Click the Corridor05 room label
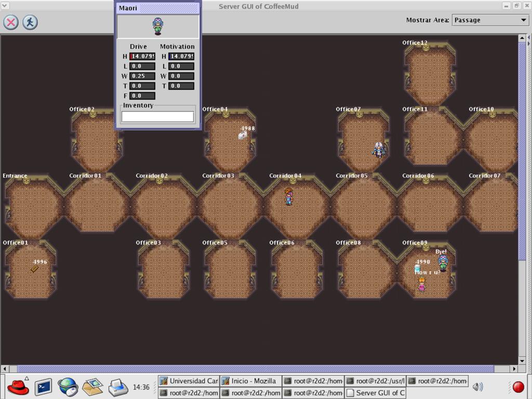The height and width of the screenshot is (399, 532). (352, 176)
